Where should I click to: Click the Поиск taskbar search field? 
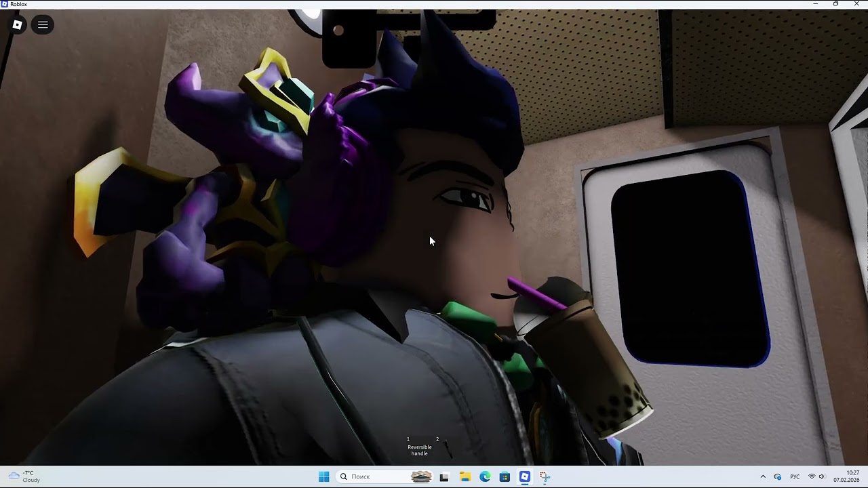384,476
